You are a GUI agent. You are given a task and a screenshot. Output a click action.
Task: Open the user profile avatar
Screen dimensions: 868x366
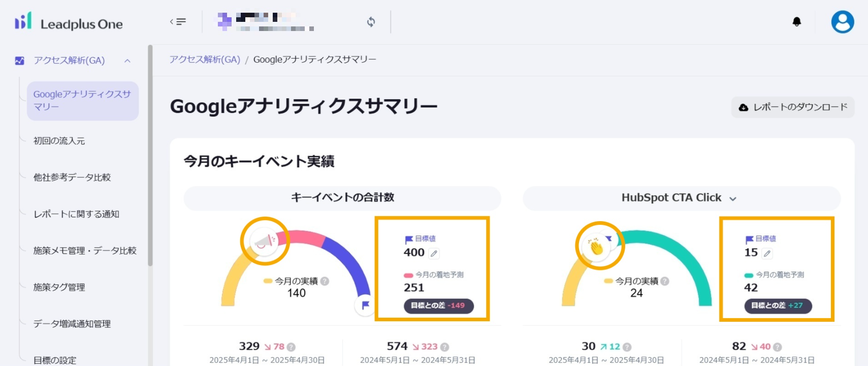pyautogui.click(x=842, y=22)
